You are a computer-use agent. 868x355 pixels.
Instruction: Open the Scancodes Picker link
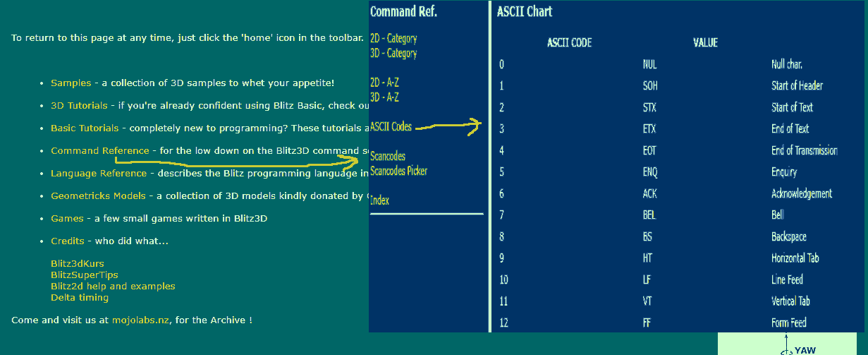398,171
